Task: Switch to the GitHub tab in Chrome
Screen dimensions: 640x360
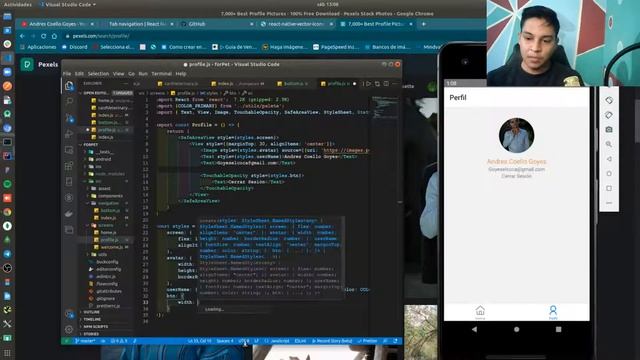Action: click(x=216, y=24)
